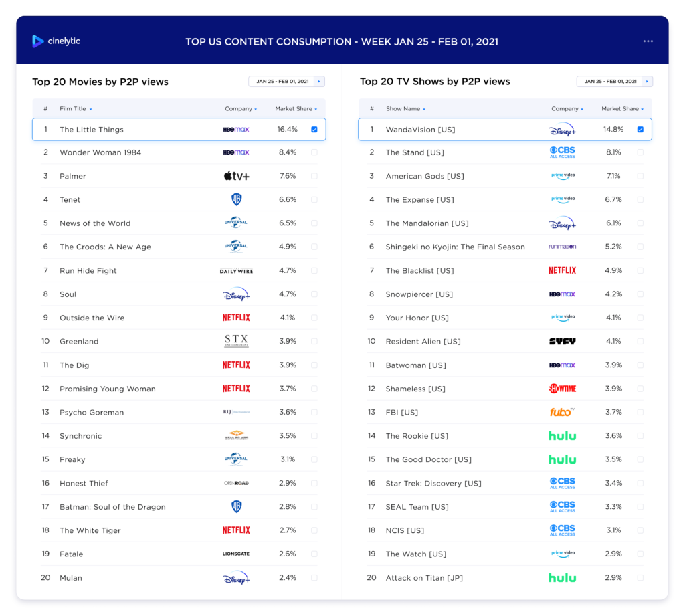Viewport: 685px width, 616px height.
Task: Click RLJ logo for Psycho Goreman
Action: [236, 412]
